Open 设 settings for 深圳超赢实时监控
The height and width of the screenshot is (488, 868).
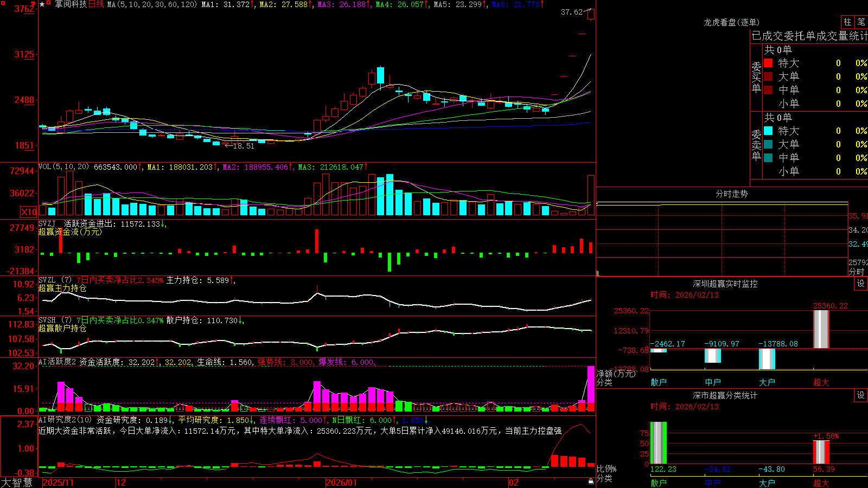(x=861, y=284)
